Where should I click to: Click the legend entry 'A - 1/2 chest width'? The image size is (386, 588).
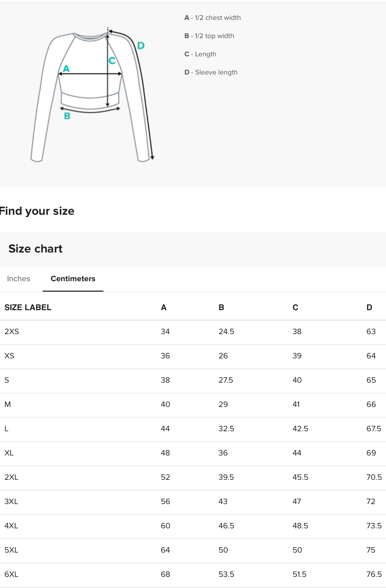point(212,18)
